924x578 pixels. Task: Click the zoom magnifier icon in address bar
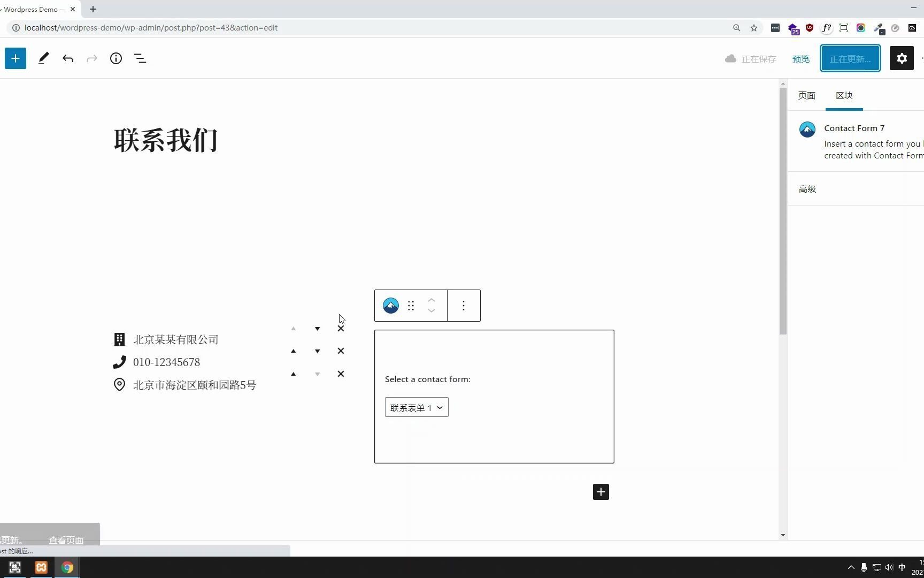[737, 28]
